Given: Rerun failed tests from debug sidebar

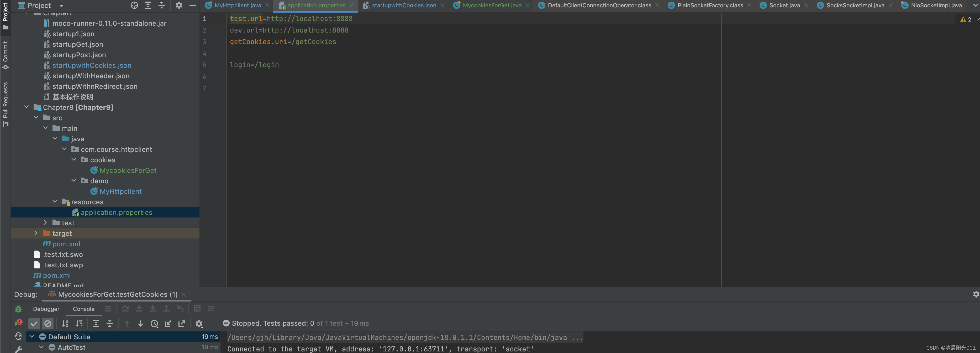Looking at the screenshot, I should tap(18, 323).
